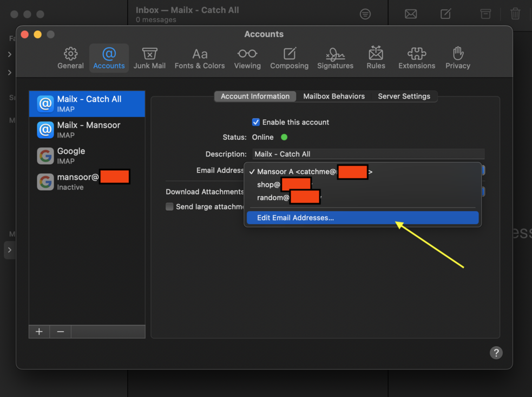Open the Extensions preferences pane
This screenshot has width=532, height=397.
point(416,58)
